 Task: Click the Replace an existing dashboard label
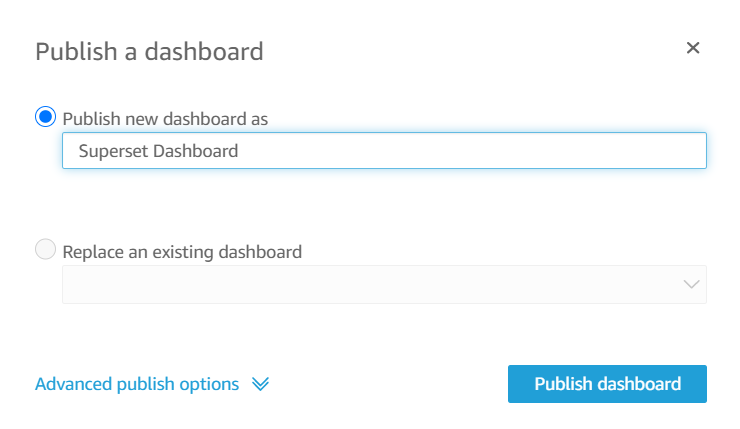click(182, 251)
